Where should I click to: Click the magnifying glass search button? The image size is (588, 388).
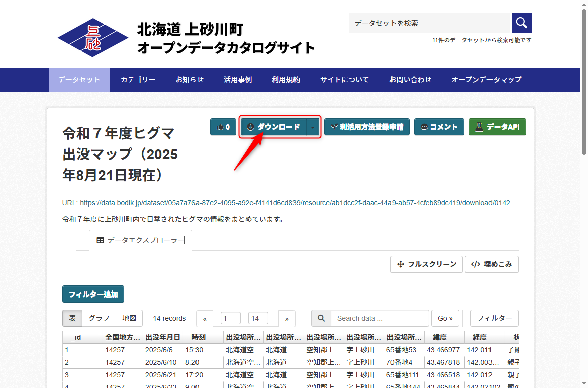pos(521,23)
